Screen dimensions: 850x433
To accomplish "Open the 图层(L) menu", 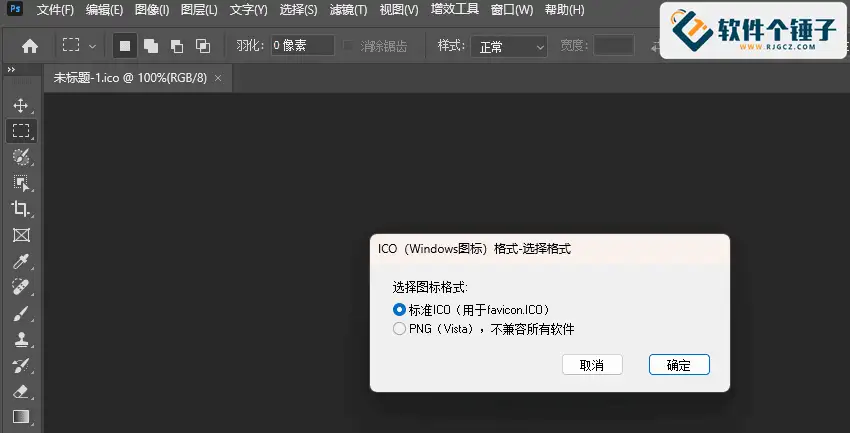I will click(x=199, y=10).
